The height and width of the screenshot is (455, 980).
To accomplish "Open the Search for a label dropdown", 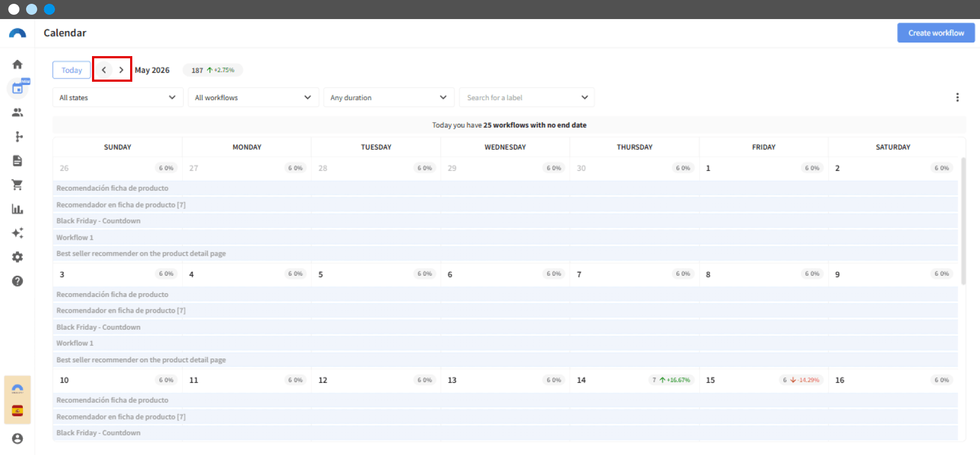I will 526,98.
